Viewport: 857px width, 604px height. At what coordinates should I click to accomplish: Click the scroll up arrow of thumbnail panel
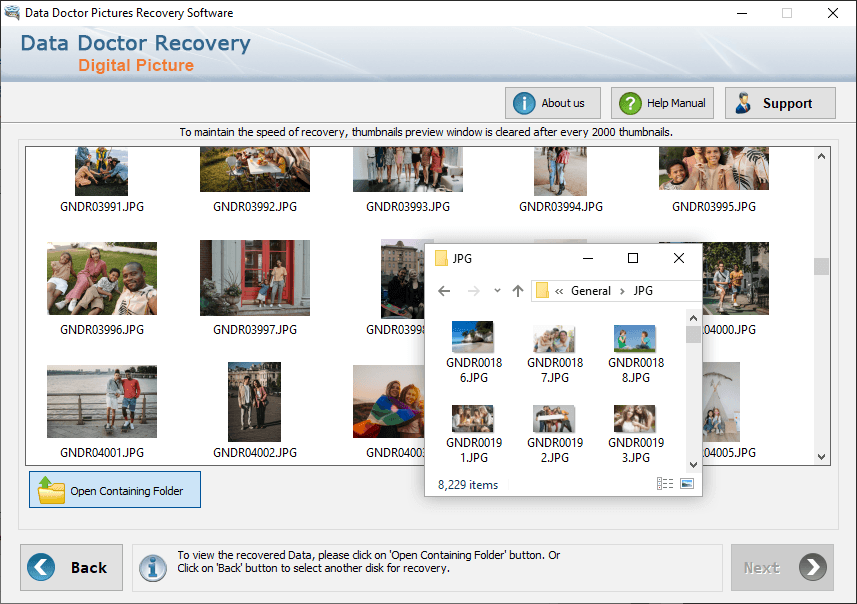[821, 156]
